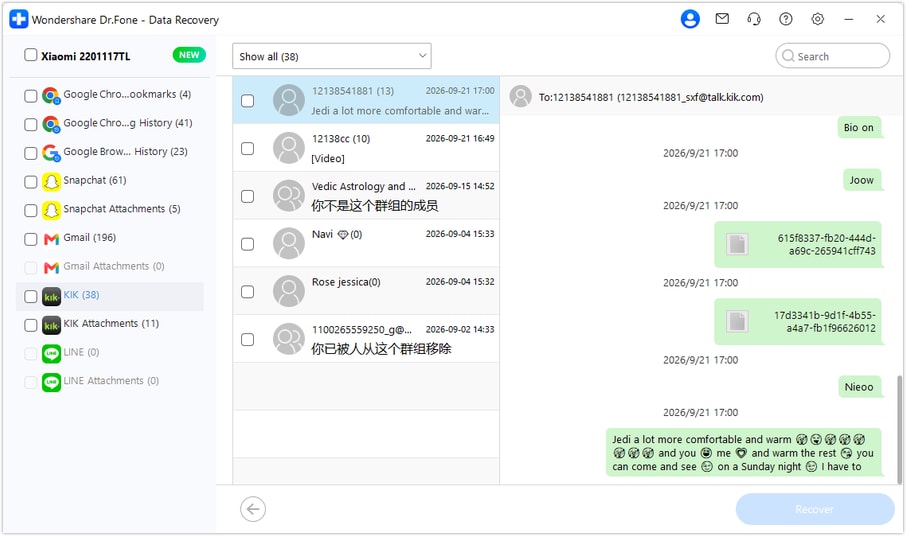The height and width of the screenshot is (537, 907).
Task: Click the headset support icon
Action: coord(754,19)
